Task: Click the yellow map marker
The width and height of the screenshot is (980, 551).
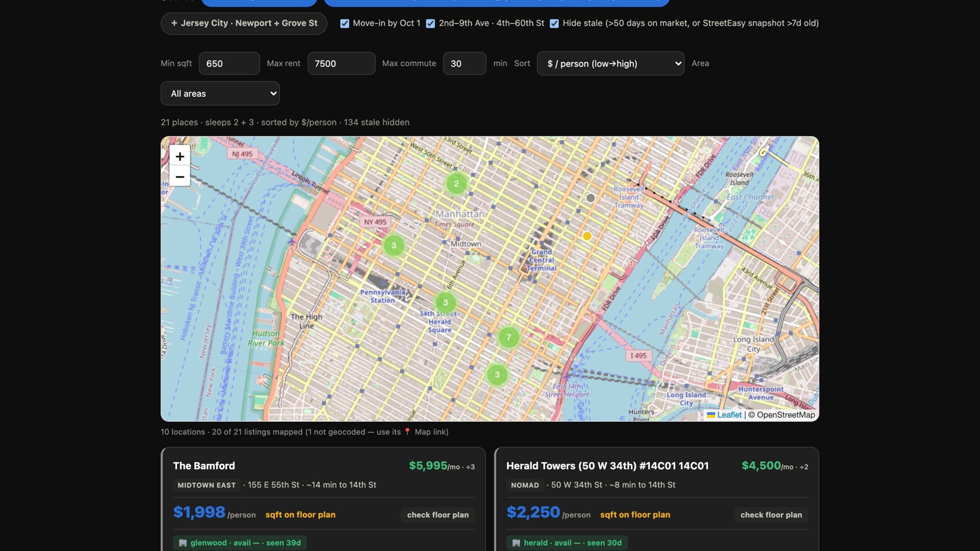Action: pyautogui.click(x=587, y=236)
